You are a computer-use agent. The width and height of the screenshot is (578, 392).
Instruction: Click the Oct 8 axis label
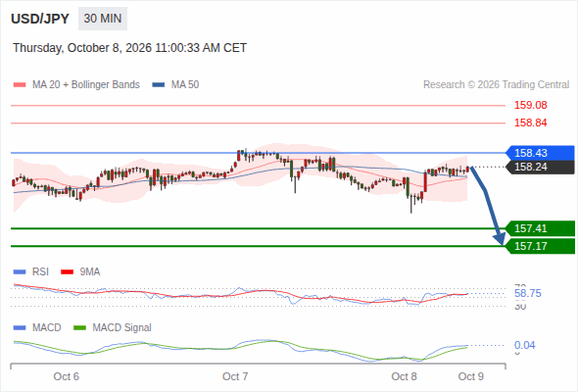point(404,376)
